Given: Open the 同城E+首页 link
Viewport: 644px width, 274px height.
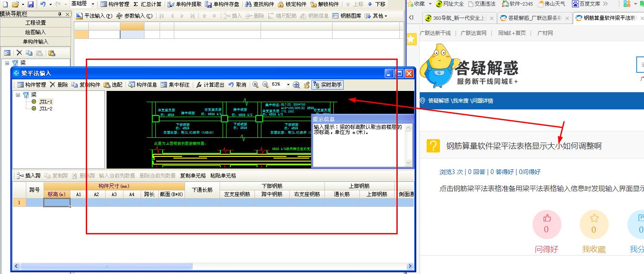Looking at the screenshot, I should click(512, 33).
